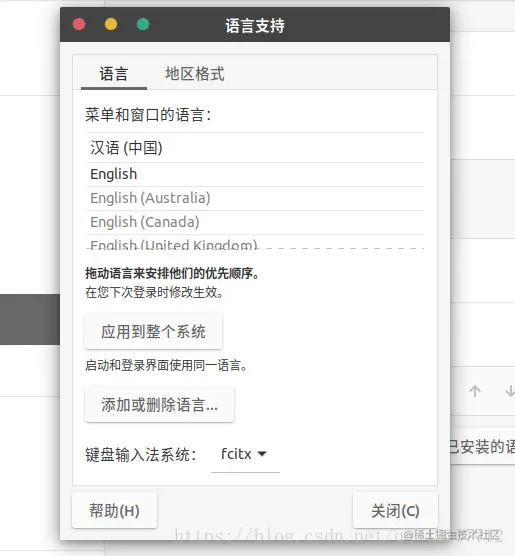
Task: Expand the fcitx input method dropdown
Action: [245, 454]
